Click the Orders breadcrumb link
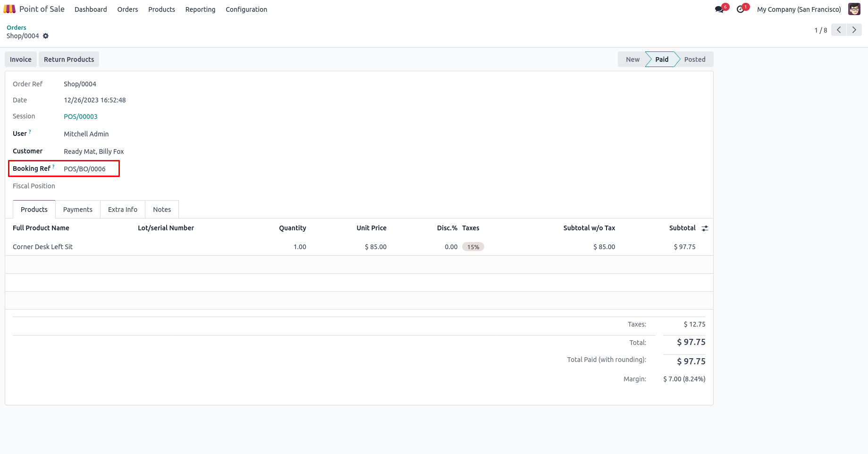 click(x=17, y=27)
